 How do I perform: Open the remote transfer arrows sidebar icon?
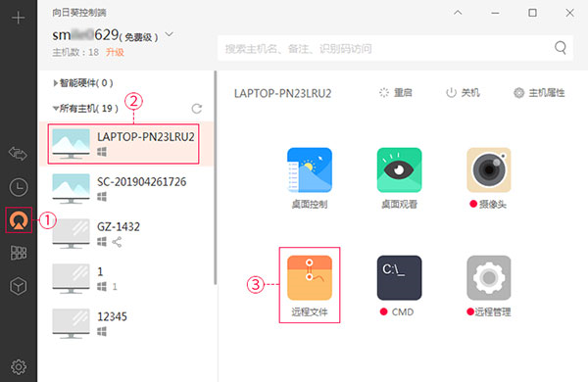click(x=18, y=154)
